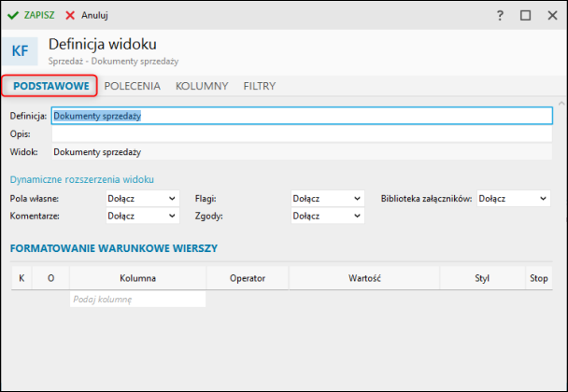Open the POLECENIA tab
This screenshot has height=392, width=568.
133,86
